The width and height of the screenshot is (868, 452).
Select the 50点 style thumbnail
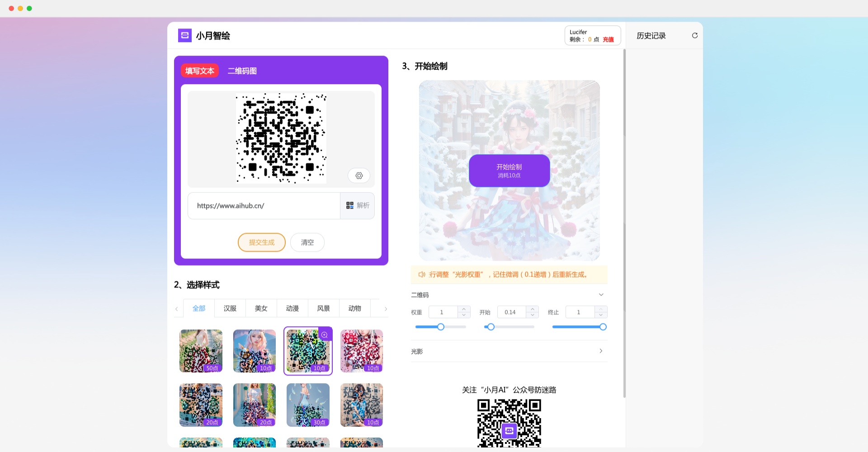click(201, 351)
